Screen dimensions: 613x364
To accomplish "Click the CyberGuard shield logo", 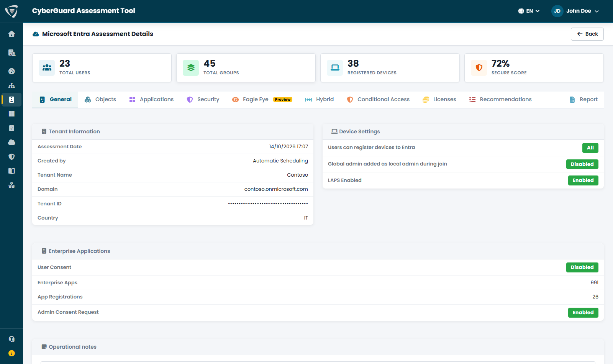I will pos(11,11).
